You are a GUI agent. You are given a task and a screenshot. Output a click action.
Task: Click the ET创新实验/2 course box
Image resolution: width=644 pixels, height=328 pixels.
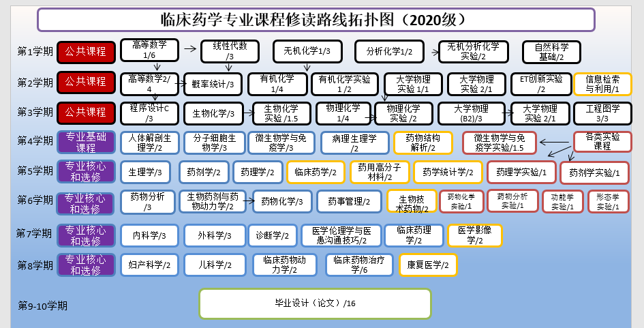click(541, 84)
